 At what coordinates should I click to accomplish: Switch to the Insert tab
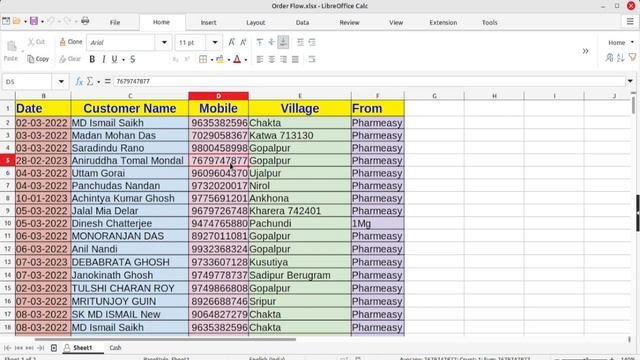pyautogui.click(x=209, y=23)
